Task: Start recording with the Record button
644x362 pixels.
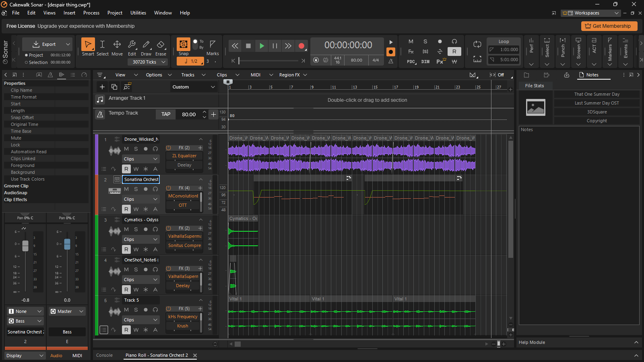Action: [301, 46]
